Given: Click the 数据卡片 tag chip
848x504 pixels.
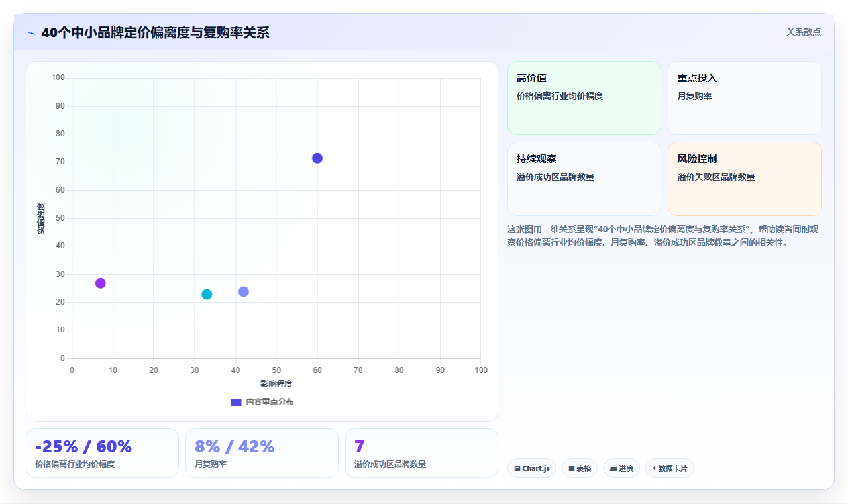Looking at the screenshot, I should (x=670, y=468).
